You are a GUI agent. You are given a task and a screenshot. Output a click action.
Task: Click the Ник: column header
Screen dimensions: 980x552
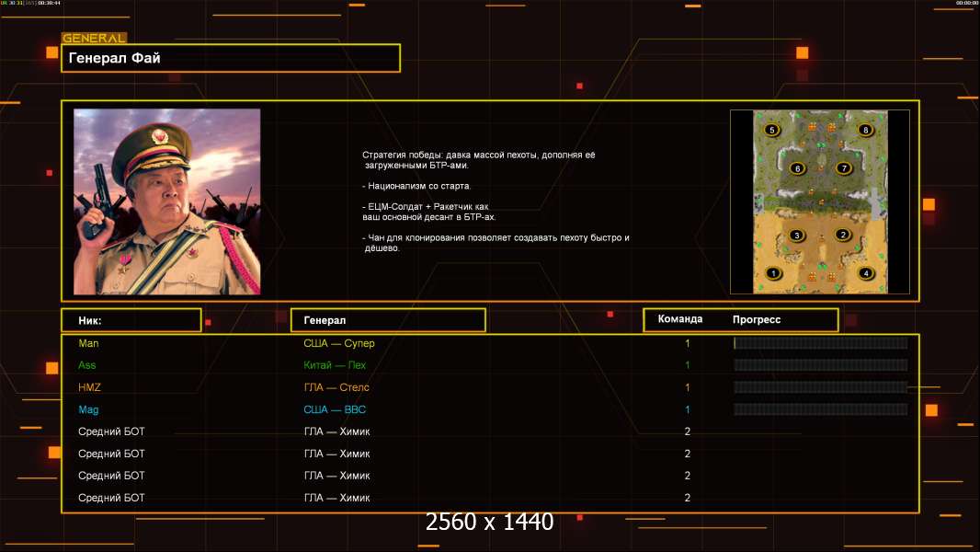point(131,320)
